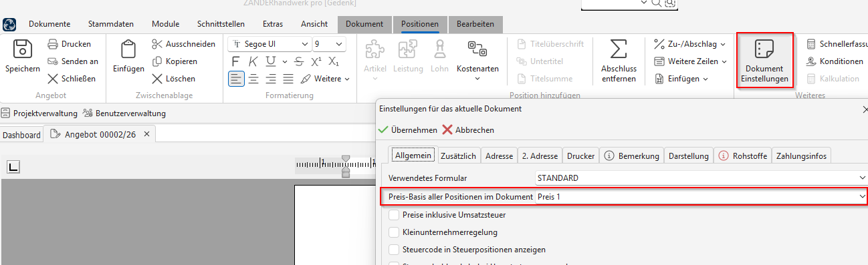Align text right

point(271,79)
